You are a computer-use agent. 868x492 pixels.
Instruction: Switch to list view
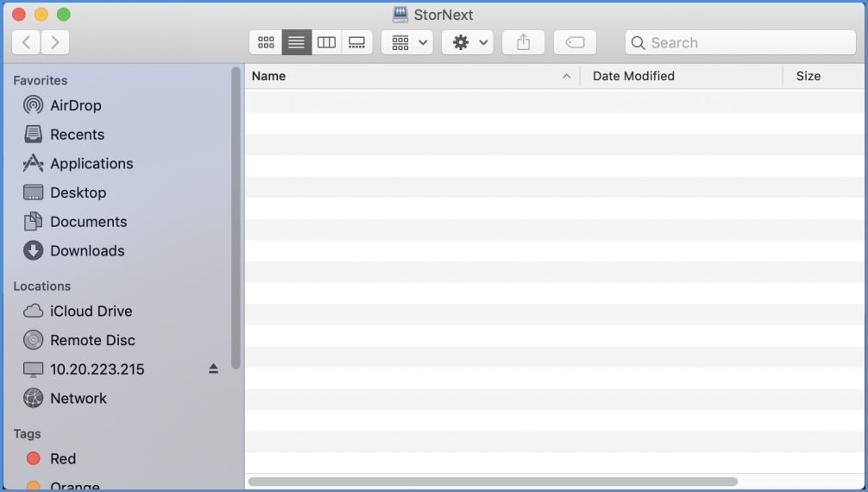pyautogui.click(x=296, y=42)
